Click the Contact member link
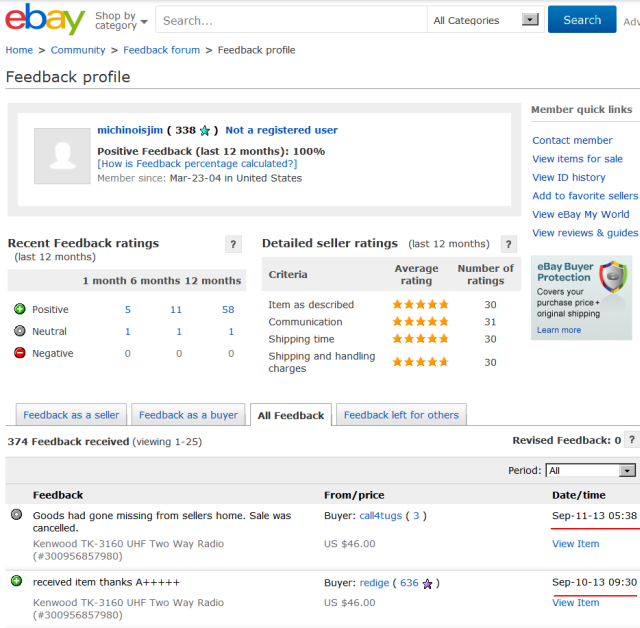 (x=572, y=141)
